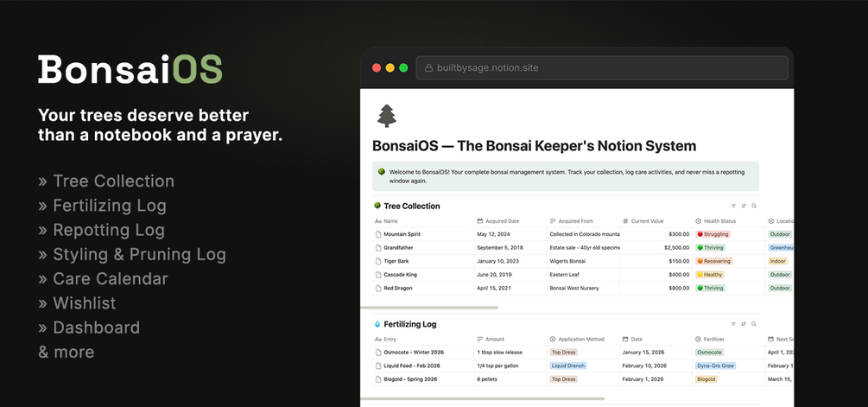Click the 1/4 tsp per gallon cell

coord(510,366)
